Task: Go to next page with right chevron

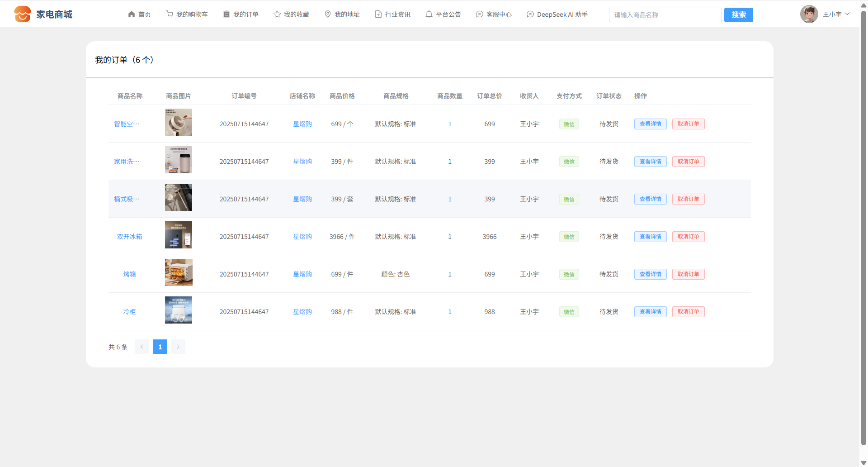Action: (x=178, y=347)
